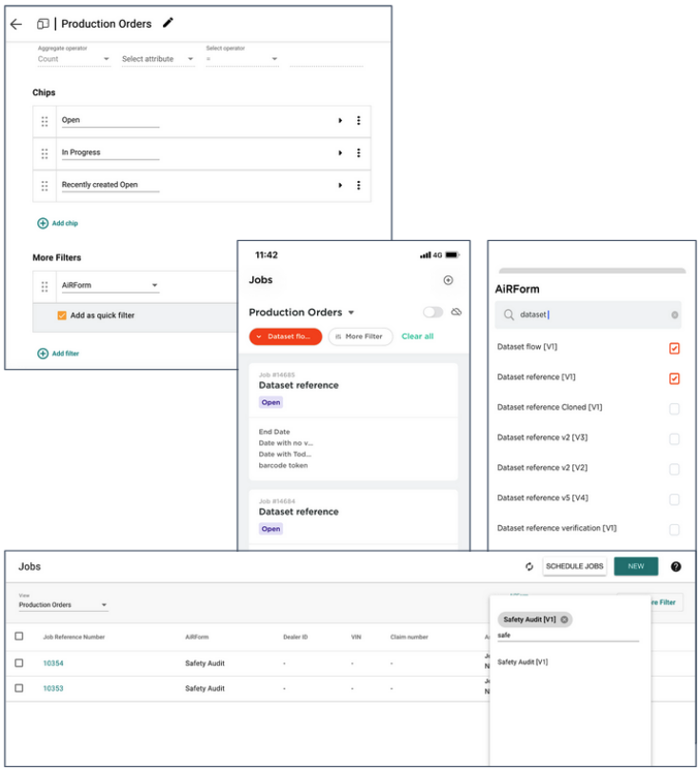Tap Clear all filters
This screenshot has width=700, height=771.
click(x=417, y=336)
